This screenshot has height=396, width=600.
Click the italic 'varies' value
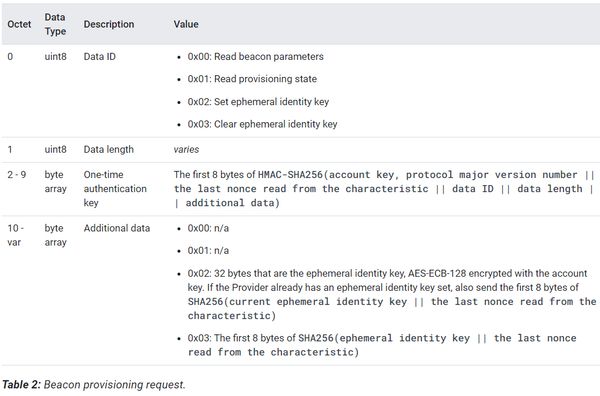coord(186,149)
